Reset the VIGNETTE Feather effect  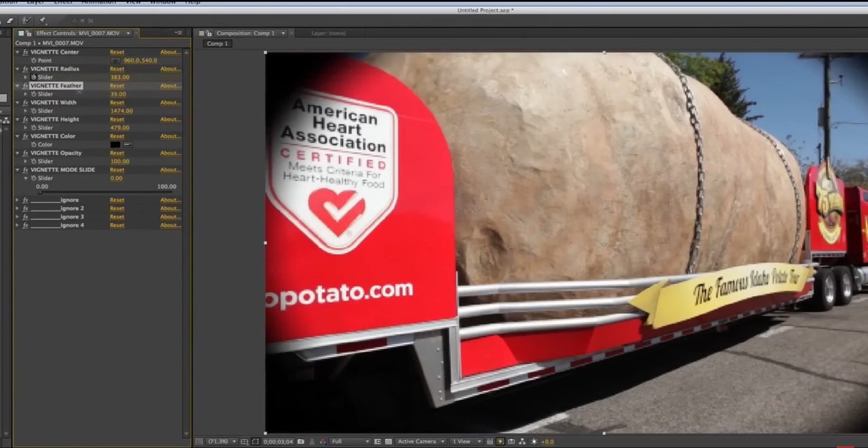(x=117, y=86)
